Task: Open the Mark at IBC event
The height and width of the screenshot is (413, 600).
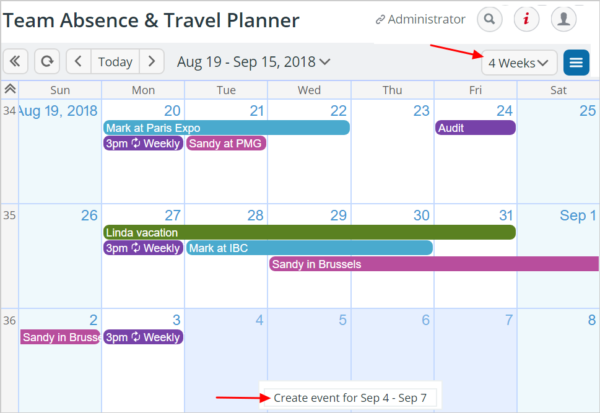Action: (x=310, y=248)
